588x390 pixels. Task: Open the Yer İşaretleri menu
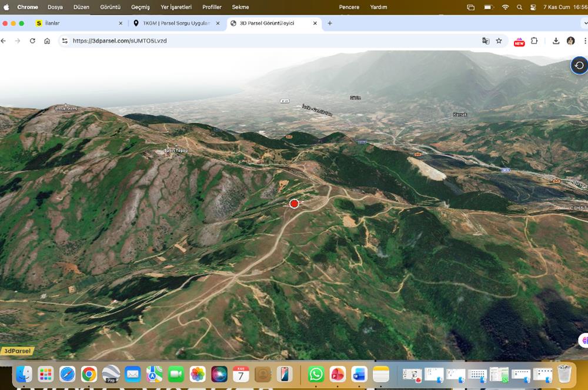(176, 7)
